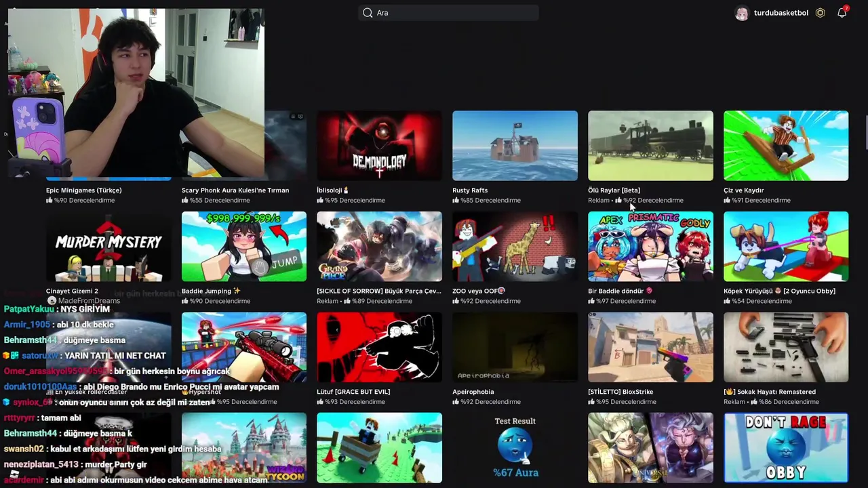The image size is (868, 488).
Task: Click the Çiz ve Kaydır title
Action: point(744,190)
